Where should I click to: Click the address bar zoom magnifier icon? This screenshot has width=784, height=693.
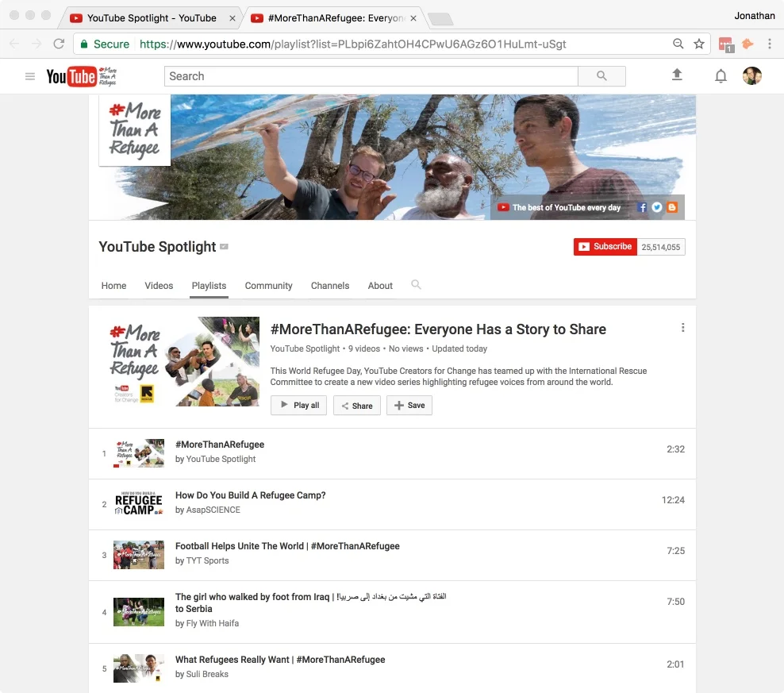pyautogui.click(x=678, y=44)
